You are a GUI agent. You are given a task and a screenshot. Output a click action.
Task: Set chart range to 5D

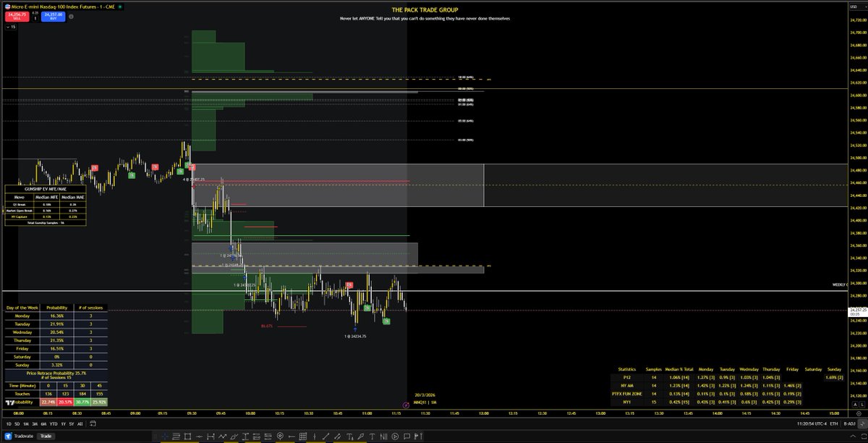tap(17, 424)
